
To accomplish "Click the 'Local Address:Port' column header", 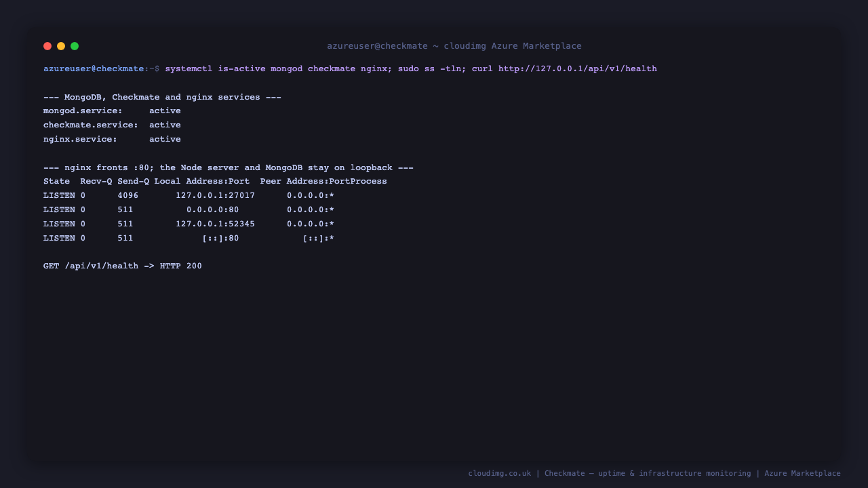I will tap(202, 181).
